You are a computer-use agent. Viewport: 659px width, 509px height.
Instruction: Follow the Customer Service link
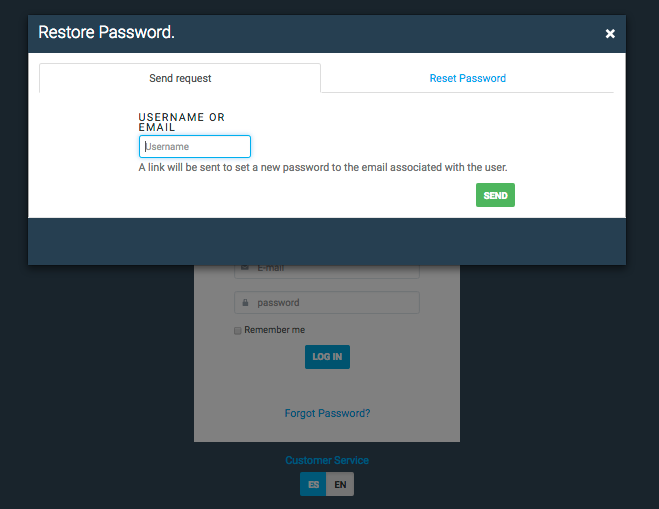tap(327, 460)
